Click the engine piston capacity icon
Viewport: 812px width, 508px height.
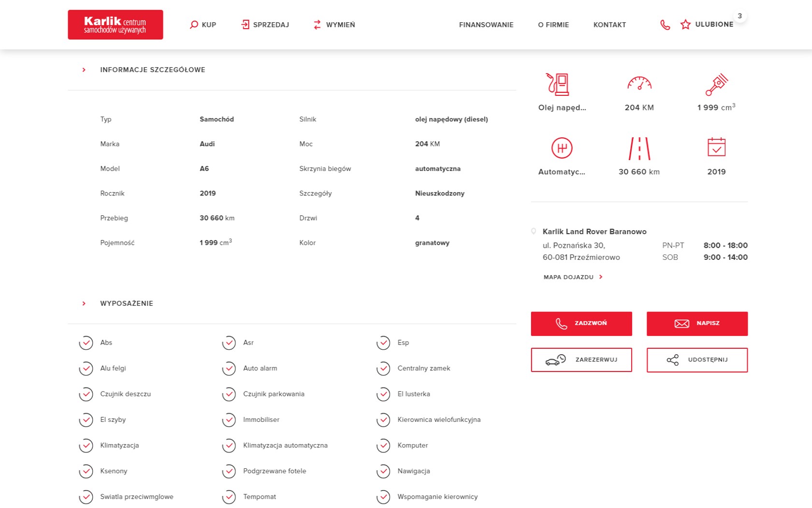716,84
